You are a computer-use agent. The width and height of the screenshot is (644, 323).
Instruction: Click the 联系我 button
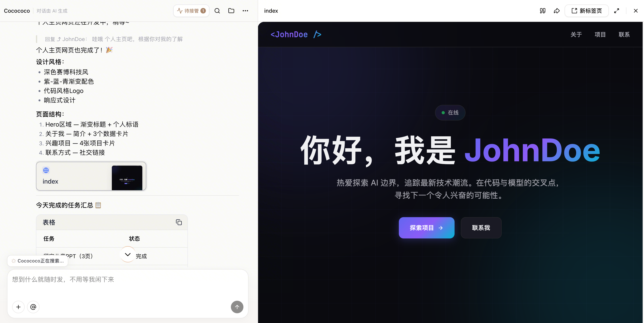[481, 228]
